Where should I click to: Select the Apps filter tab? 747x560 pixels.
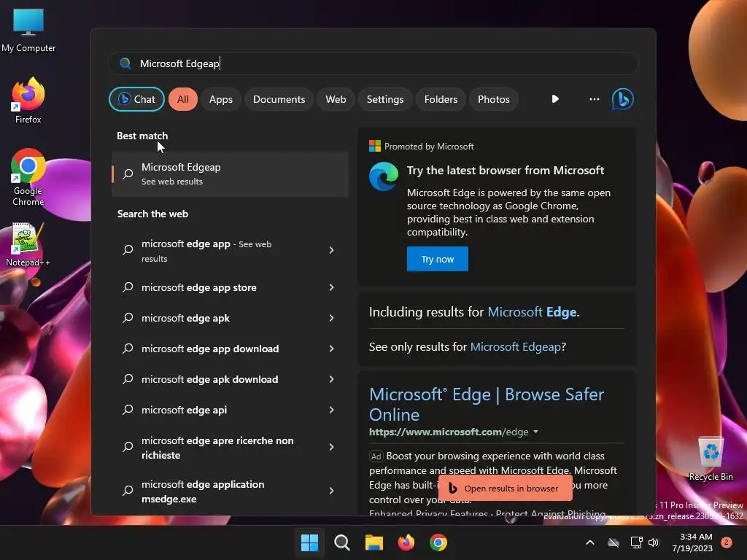coord(221,99)
